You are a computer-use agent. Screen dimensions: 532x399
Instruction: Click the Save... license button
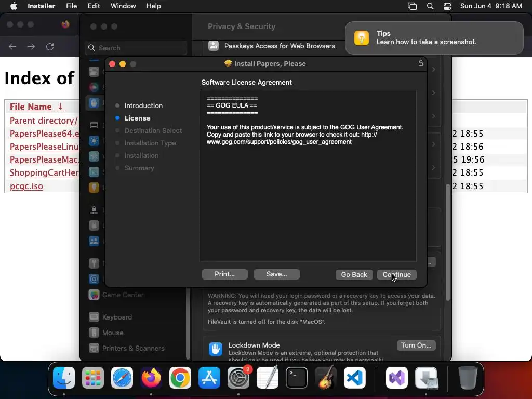tap(277, 274)
